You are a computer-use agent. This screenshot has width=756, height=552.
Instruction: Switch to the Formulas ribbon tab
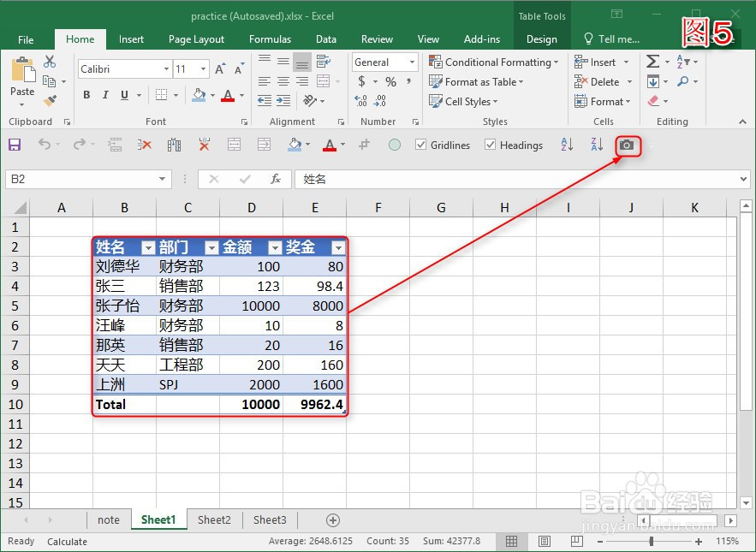(x=270, y=39)
